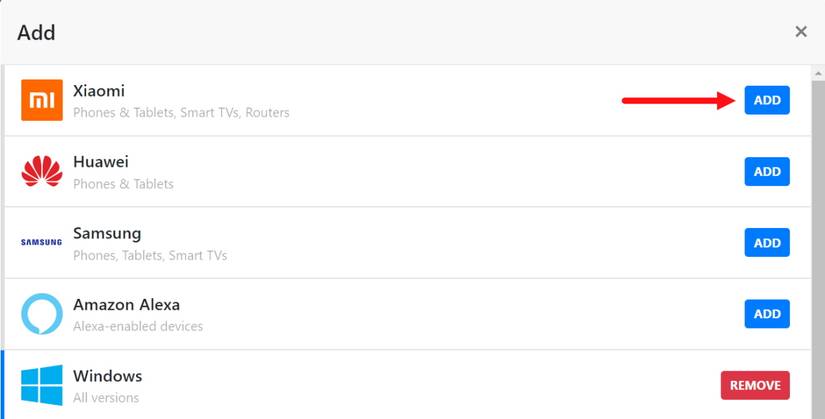Image resolution: width=825 pixels, height=419 pixels.
Task: Add the Xiaomi device type
Action: [767, 100]
